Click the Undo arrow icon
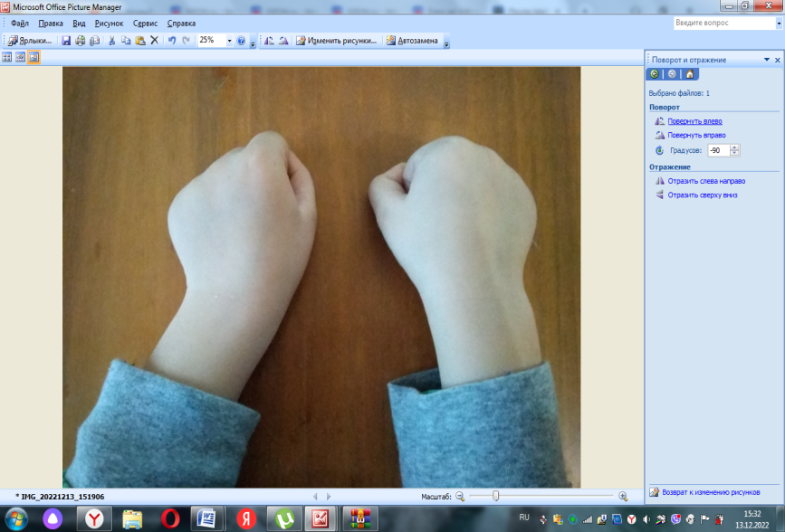785x532 pixels. coord(172,41)
